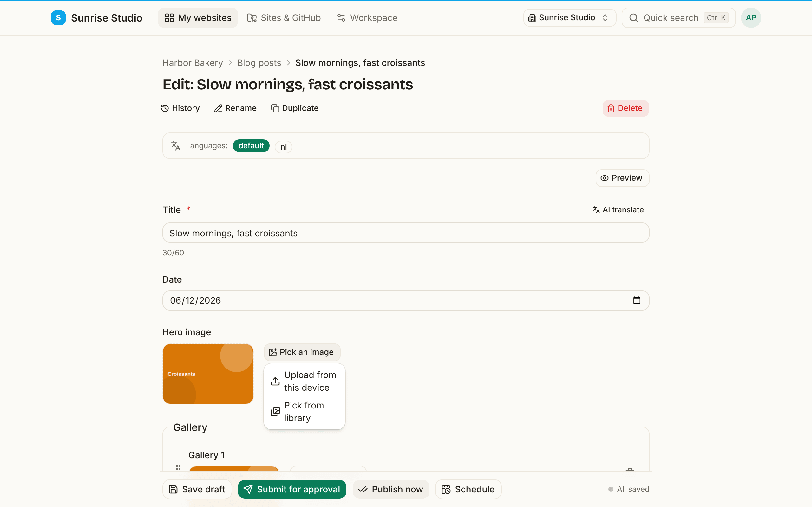Click the AI translate icon button
812x507 pixels.
pyautogui.click(x=618, y=209)
